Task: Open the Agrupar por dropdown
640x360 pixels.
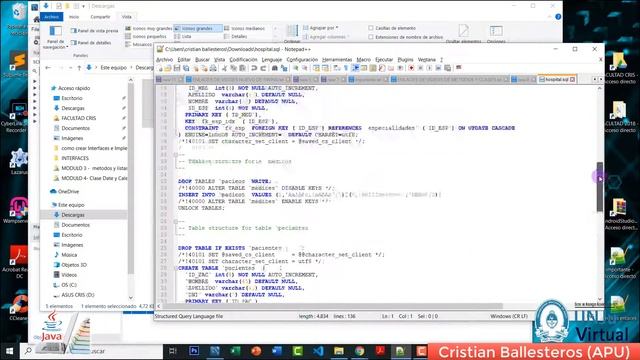Action: tap(321, 28)
